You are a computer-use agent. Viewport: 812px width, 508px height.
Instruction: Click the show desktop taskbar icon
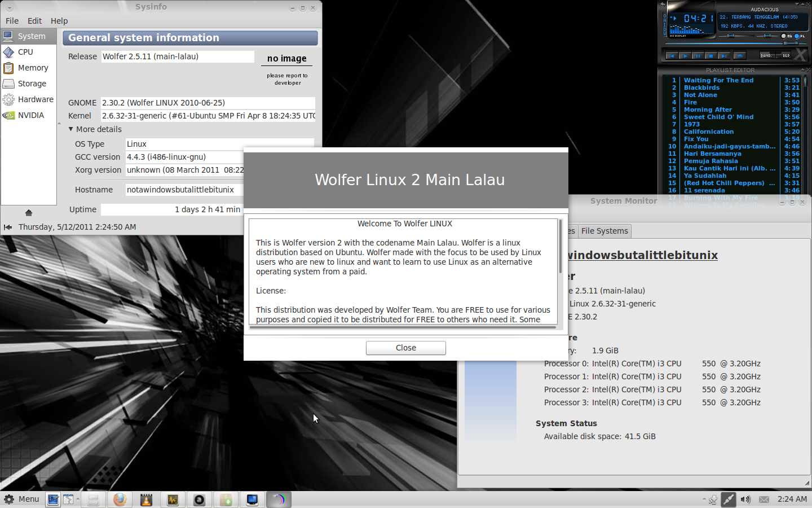tap(53, 500)
